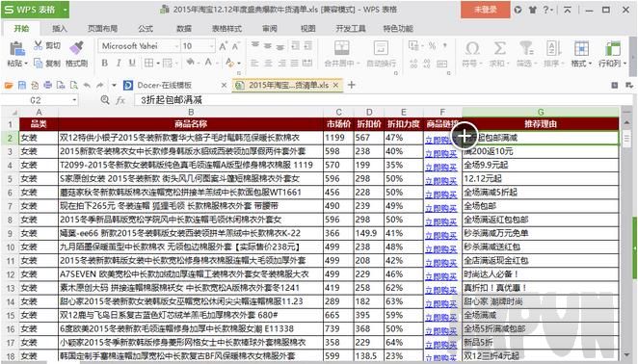Open 立即购买 link in row 12
638x364 pixels.
click(441, 276)
